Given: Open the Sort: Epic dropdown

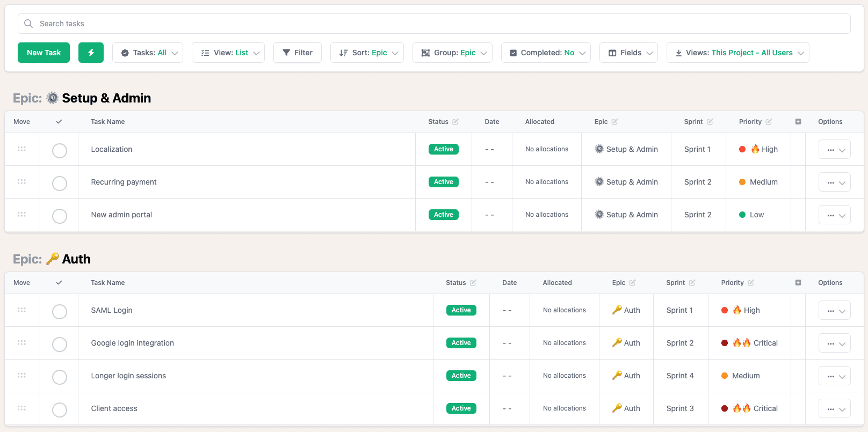Looking at the screenshot, I should [367, 53].
